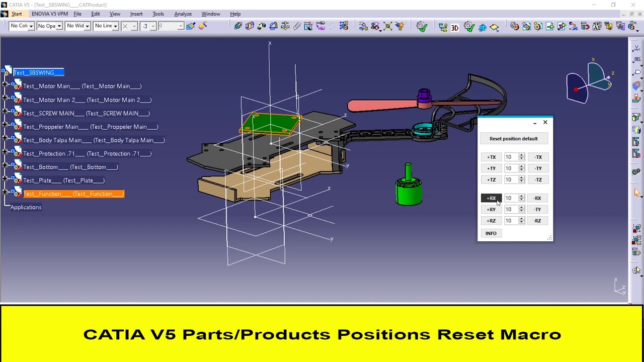This screenshot has width=644, height=362.
Task: Click the +RX rotate button
Action: tap(492, 198)
